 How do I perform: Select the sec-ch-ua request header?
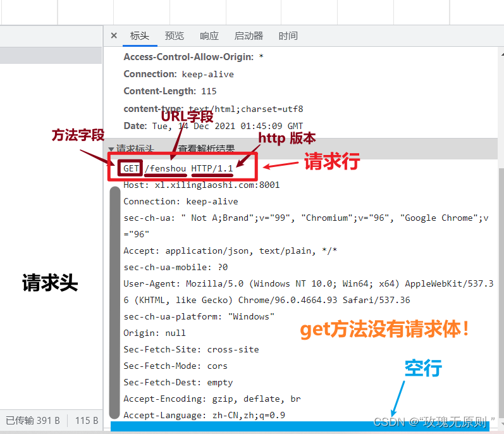tap(306, 226)
